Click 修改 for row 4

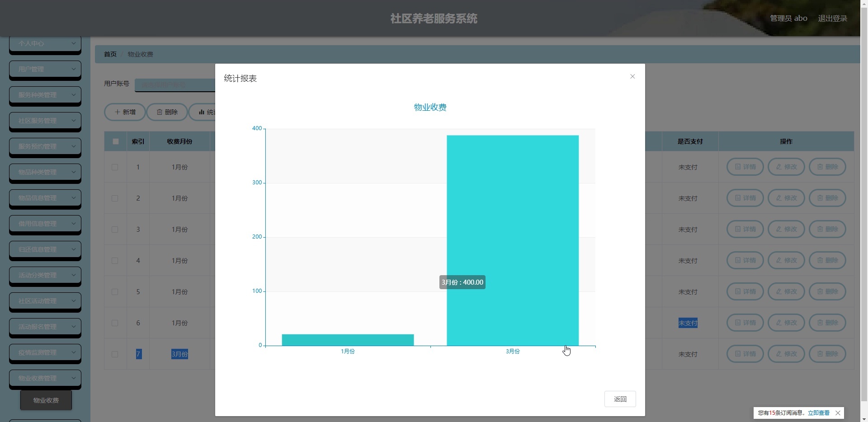pyautogui.click(x=786, y=260)
